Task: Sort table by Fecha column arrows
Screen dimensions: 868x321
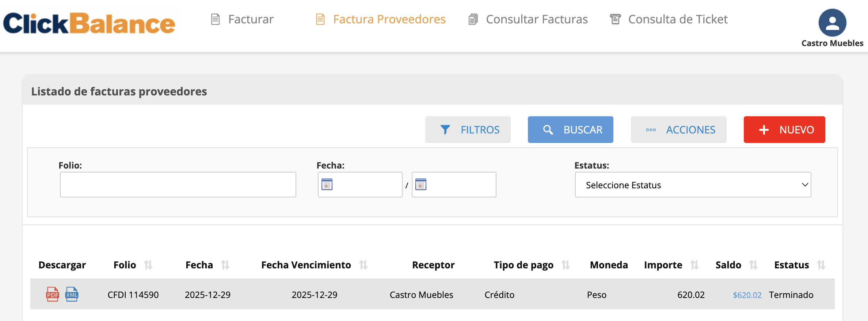Action: coord(225,265)
